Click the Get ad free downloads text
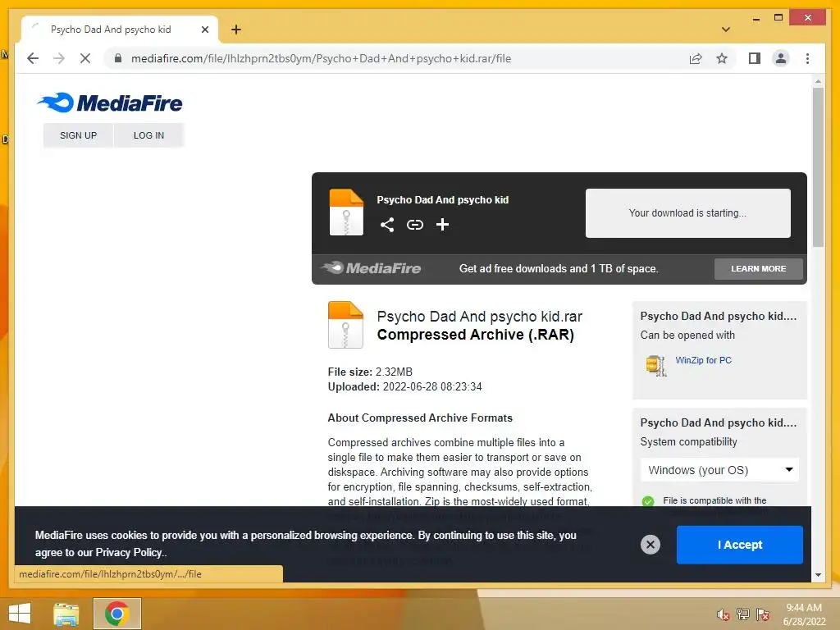 click(x=559, y=269)
